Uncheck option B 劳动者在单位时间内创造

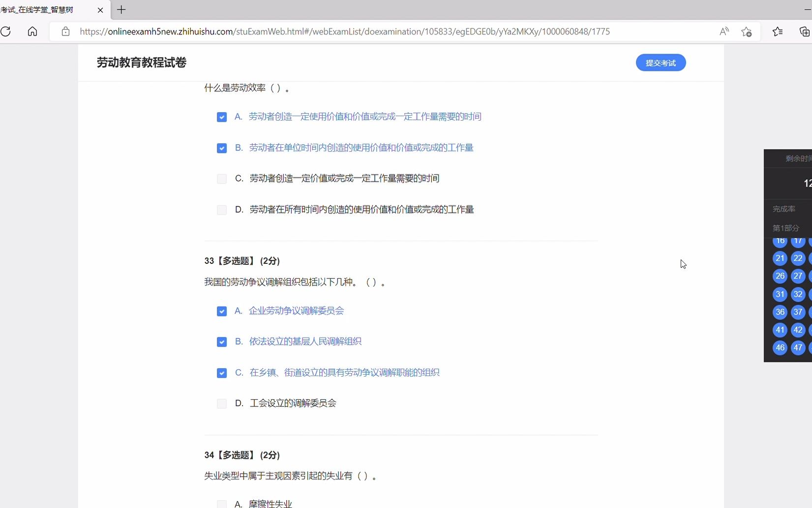(x=222, y=148)
